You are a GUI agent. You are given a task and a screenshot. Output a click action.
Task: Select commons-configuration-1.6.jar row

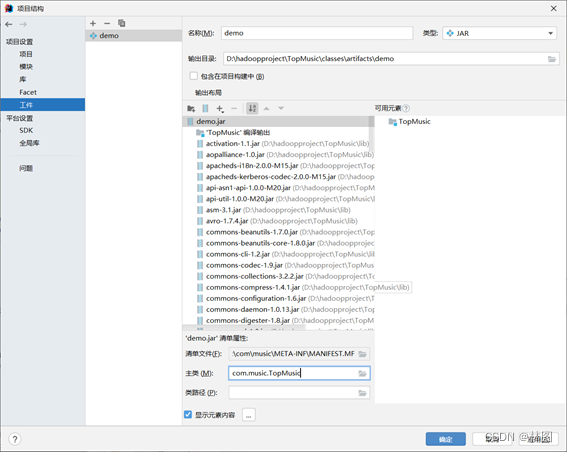(x=278, y=299)
